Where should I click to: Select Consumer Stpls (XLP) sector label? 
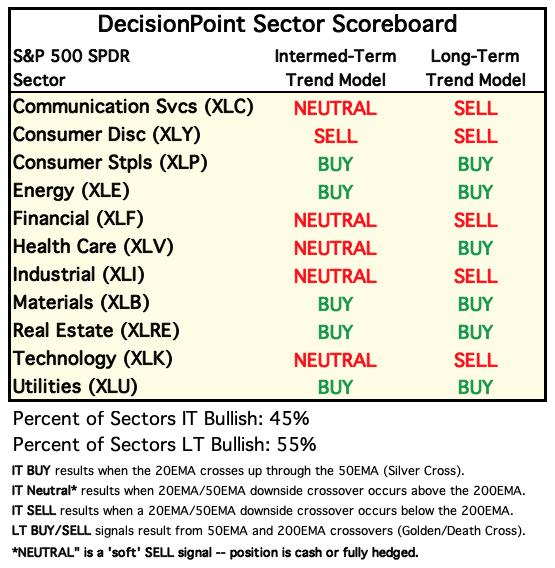110,163
